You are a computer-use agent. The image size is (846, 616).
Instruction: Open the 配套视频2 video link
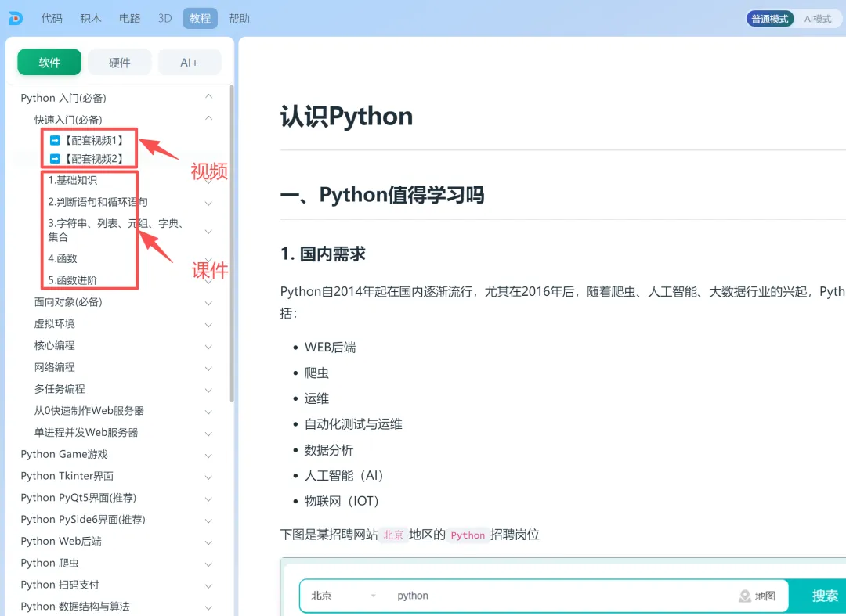click(x=87, y=159)
